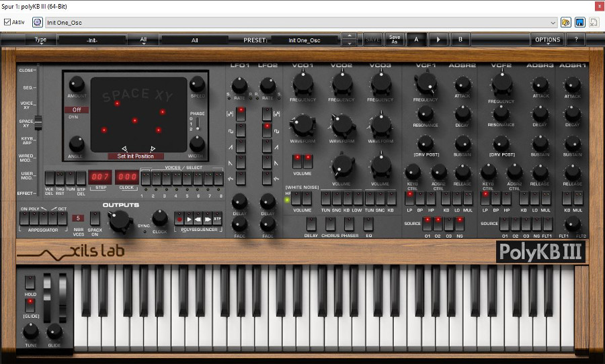Click the polysequencer STP button

click(x=217, y=219)
